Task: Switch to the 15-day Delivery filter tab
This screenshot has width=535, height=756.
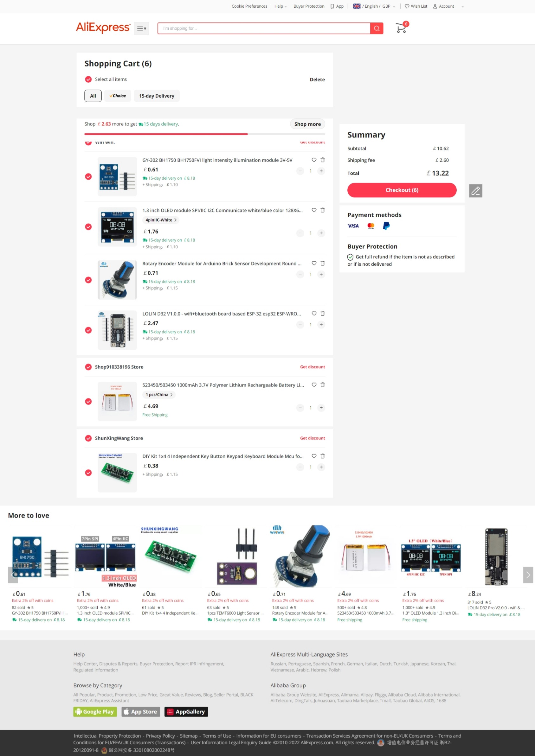Action: tap(157, 96)
